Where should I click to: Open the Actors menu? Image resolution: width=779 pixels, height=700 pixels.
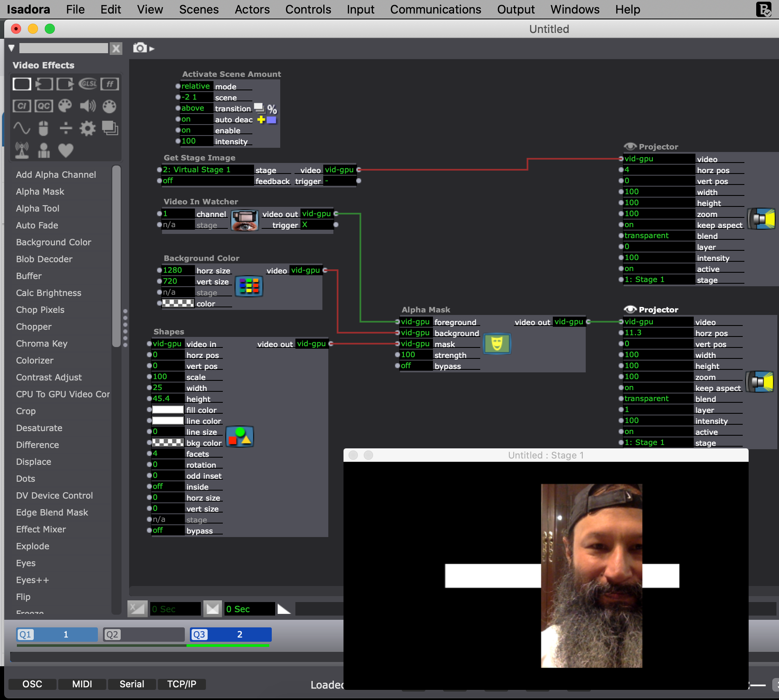click(252, 9)
